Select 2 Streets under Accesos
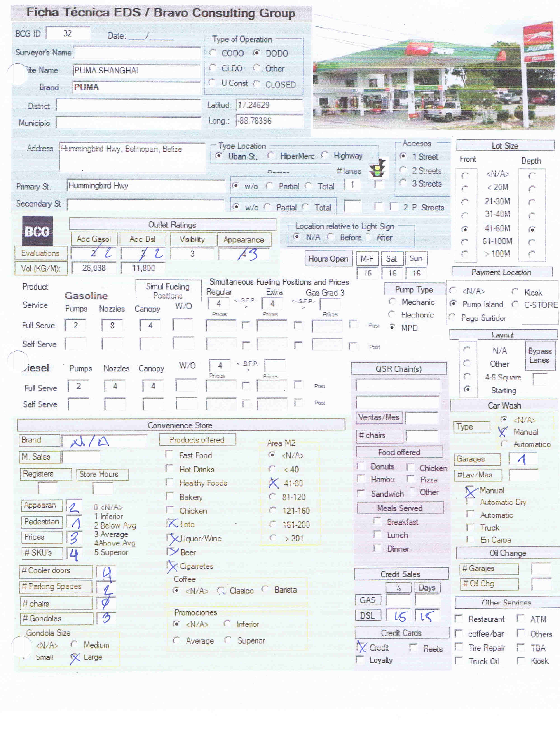Screen dimensions: 560x730 coord(403,170)
